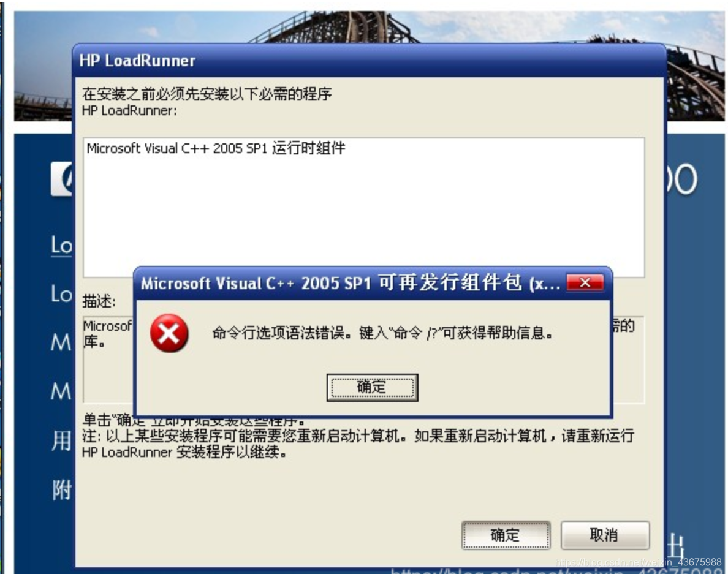The height and width of the screenshot is (574, 728).
Task: Click the HP LoadRunner dialog title bar
Action: 370,61
